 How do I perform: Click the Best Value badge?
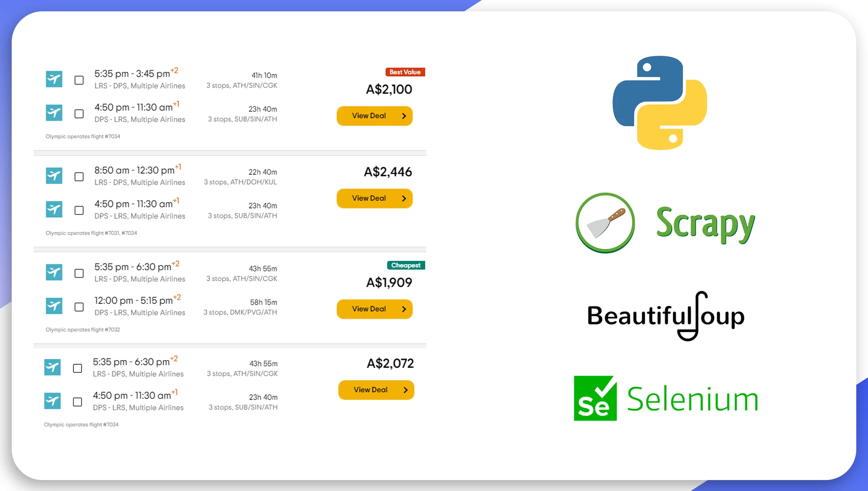tap(405, 72)
